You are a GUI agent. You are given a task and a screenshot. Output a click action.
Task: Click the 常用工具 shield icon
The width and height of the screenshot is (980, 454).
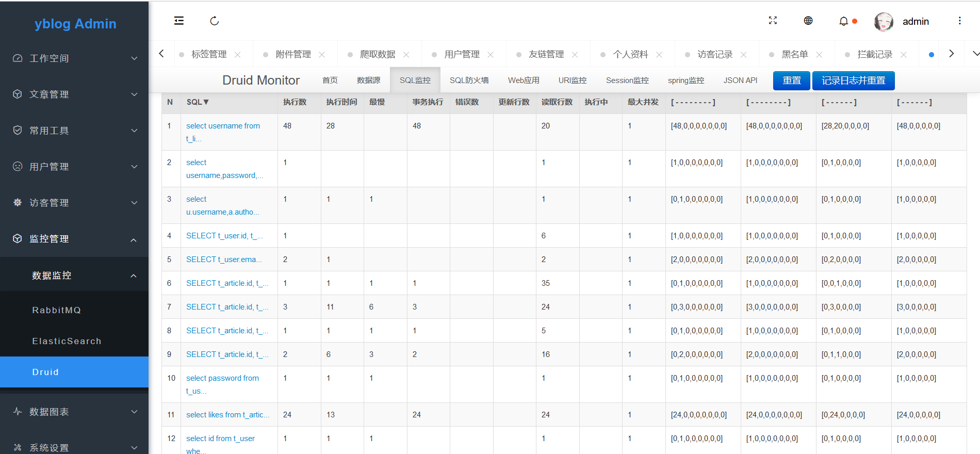[x=18, y=131]
